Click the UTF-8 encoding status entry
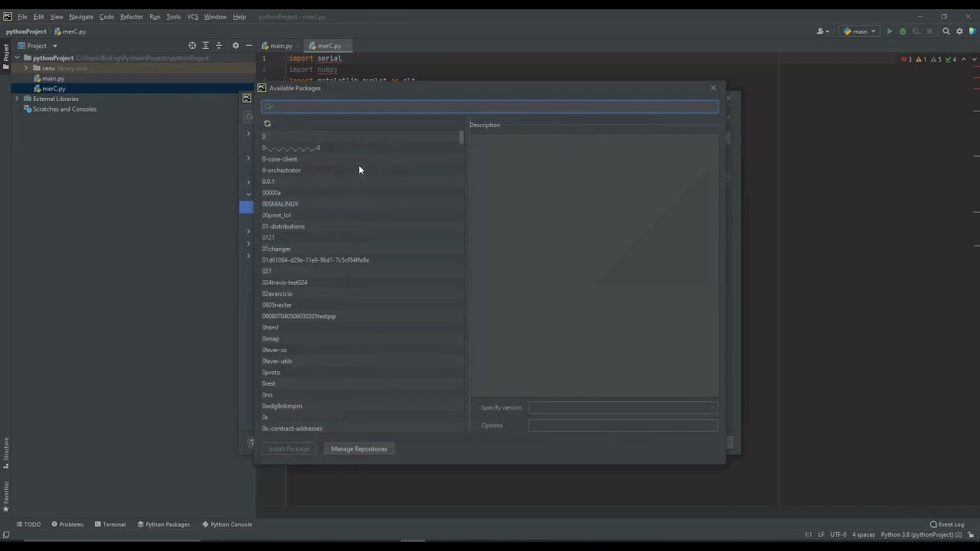The image size is (980, 551). (x=838, y=535)
